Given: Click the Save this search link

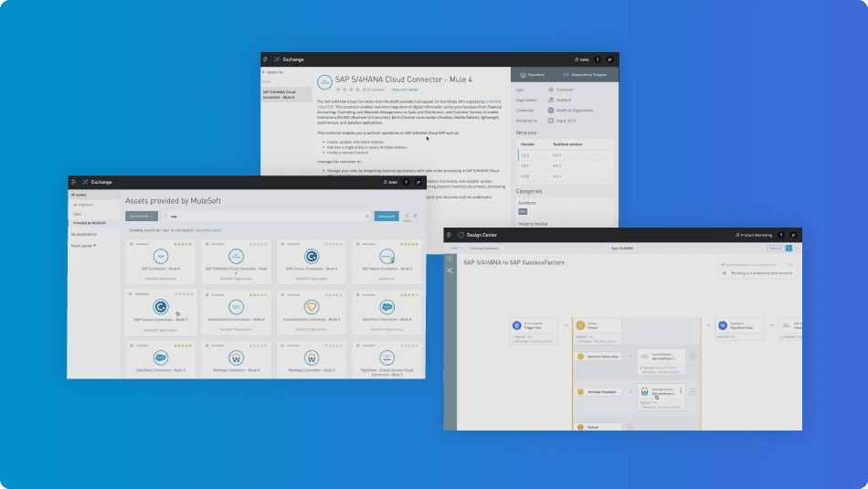Looking at the screenshot, I should [208, 229].
